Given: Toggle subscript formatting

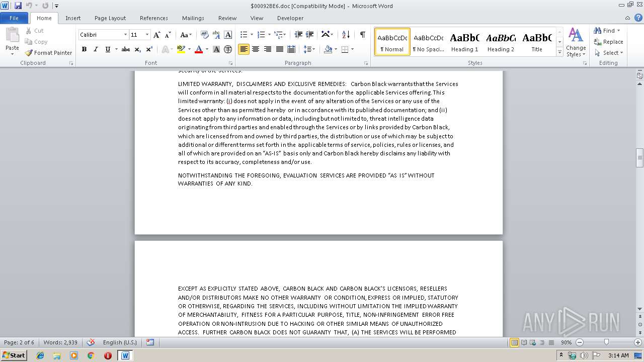Looking at the screenshot, I should [x=137, y=49].
